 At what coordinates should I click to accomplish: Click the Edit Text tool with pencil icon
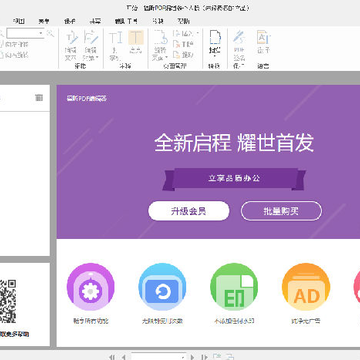point(71,37)
